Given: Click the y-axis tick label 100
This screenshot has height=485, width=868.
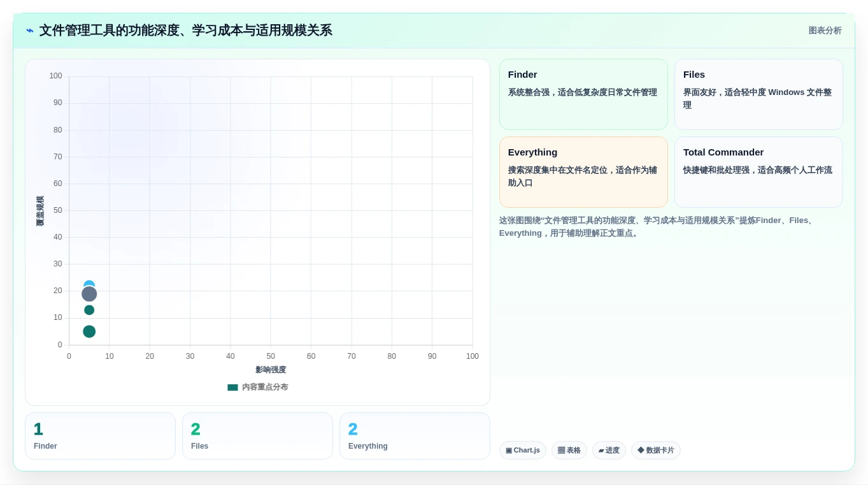Looking at the screenshot, I should (56, 76).
